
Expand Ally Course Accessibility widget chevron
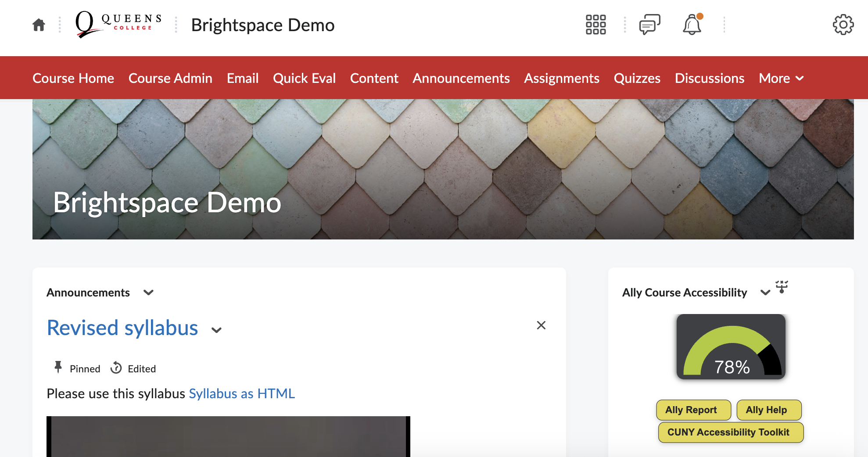765,293
